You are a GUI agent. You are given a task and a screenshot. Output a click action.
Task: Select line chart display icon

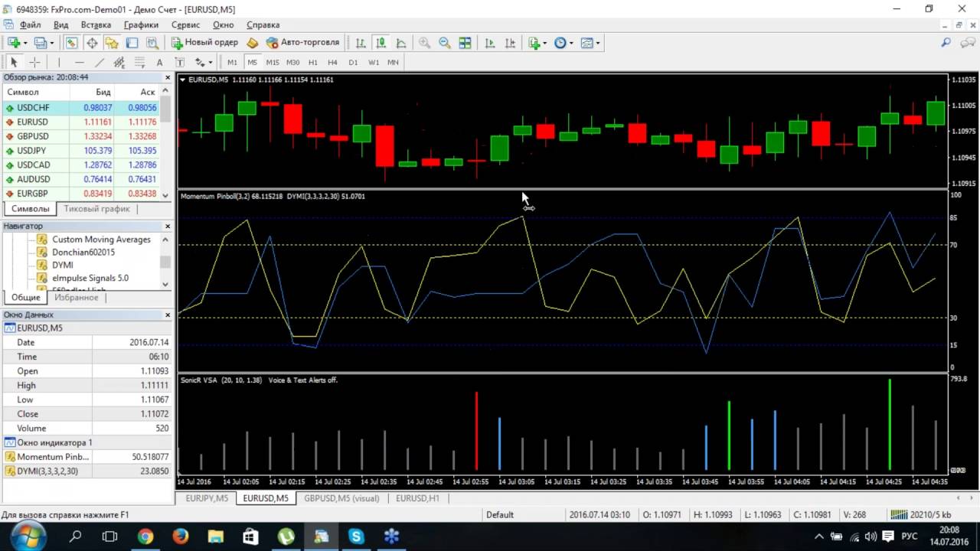[x=400, y=43]
